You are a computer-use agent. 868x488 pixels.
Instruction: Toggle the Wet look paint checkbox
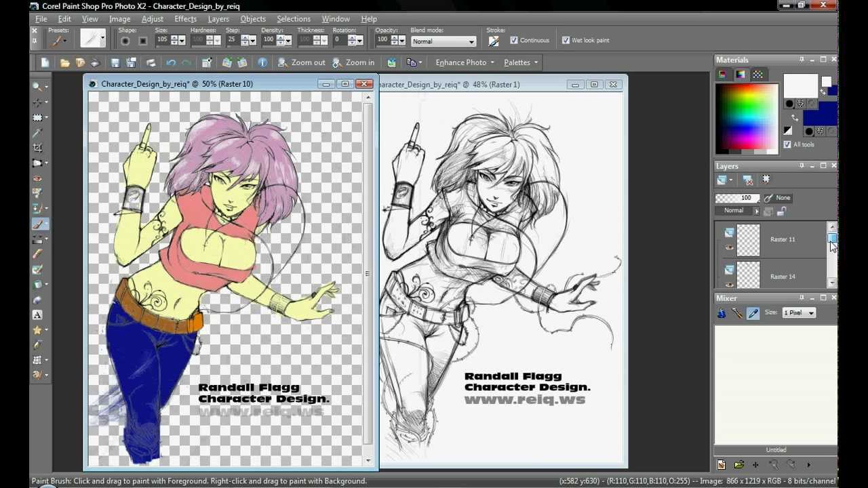click(x=566, y=40)
